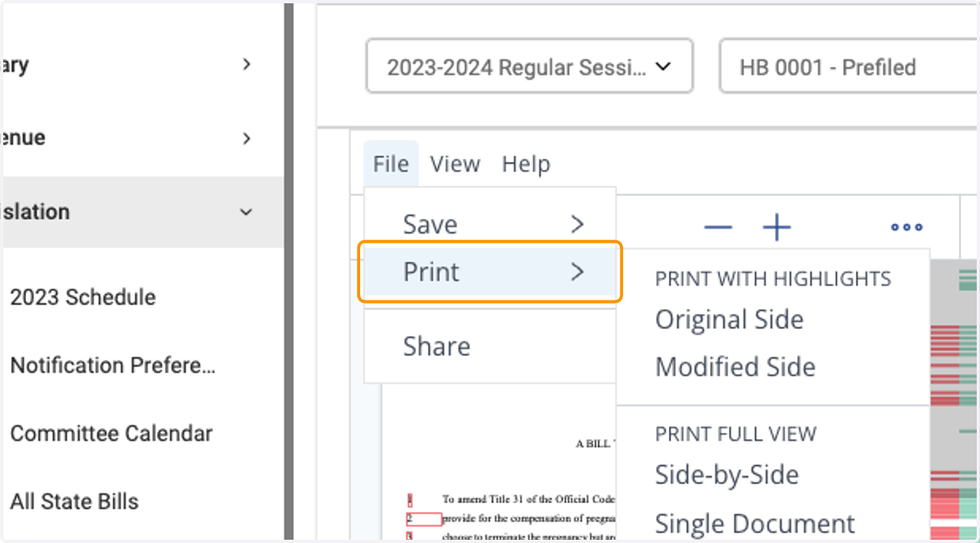Open the Help menu
Screen dimensions: 980x543
[x=526, y=163]
